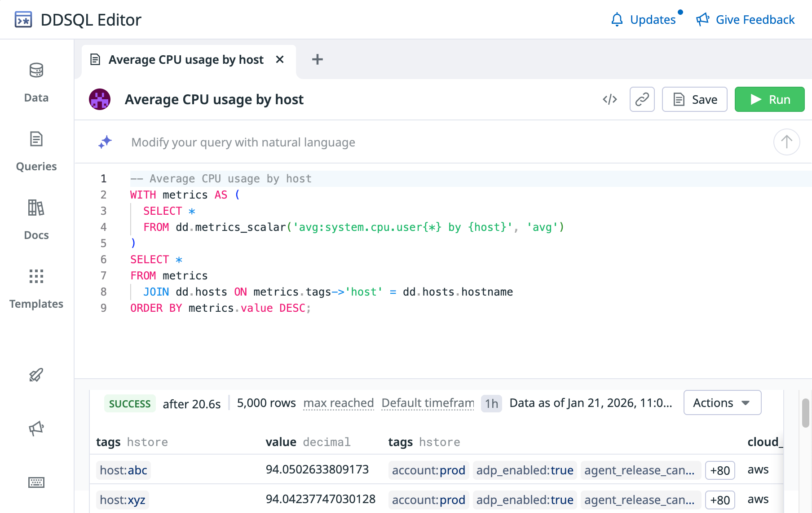Image resolution: width=812 pixels, height=513 pixels.
Task: Save the current query
Action: point(694,99)
